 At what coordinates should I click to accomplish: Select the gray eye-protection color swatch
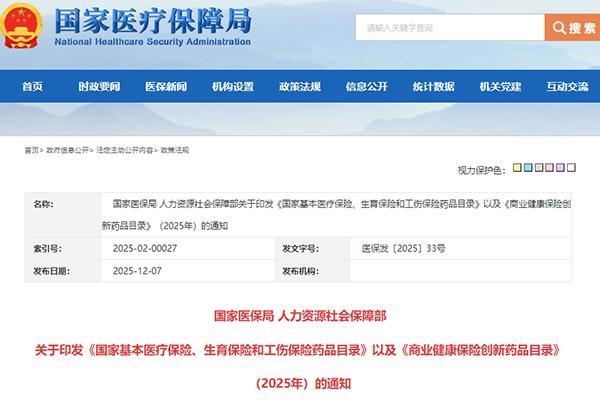539,167
